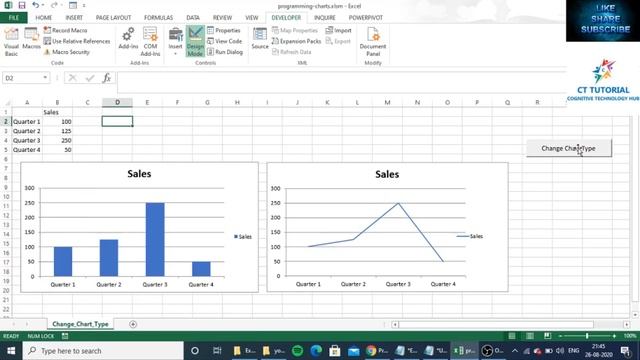Image resolution: width=640 pixels, height=360 pixels.
Task: Switch to the INQUIRE tab
Action: (x=324, y=18)
